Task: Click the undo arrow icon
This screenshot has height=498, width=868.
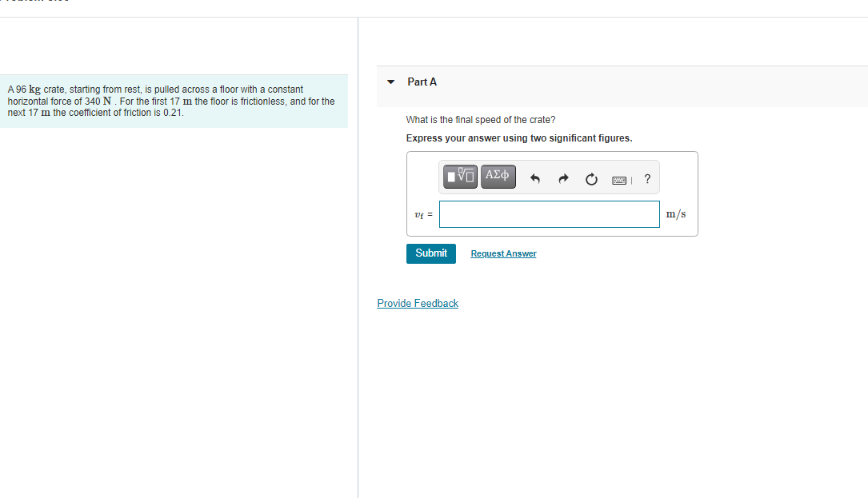Action: (534, 179)
